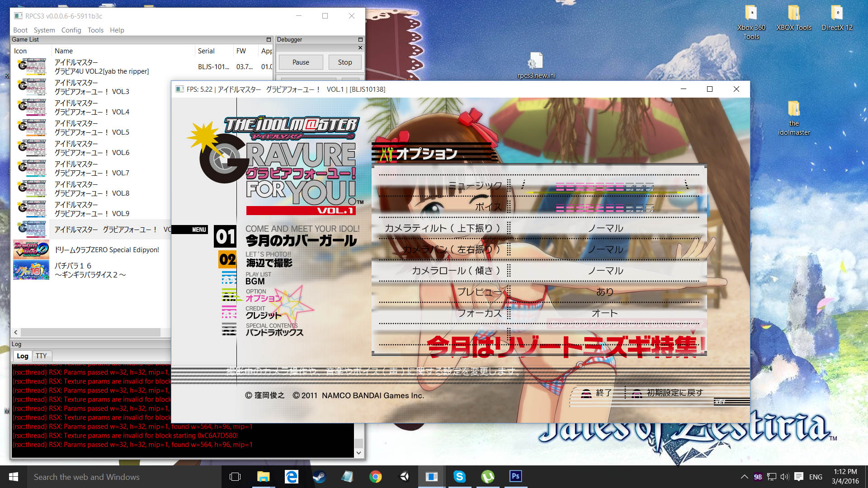Switch to the TTY log tab

pos(41,356)
